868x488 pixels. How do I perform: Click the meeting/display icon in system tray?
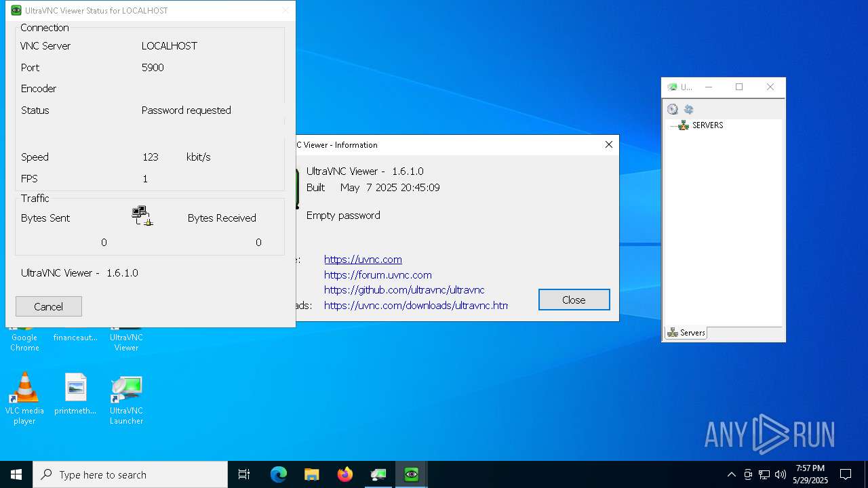[x=748, y=474]
